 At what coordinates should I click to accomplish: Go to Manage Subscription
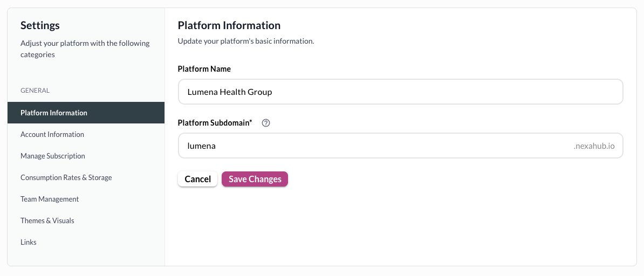click(53, 156)
